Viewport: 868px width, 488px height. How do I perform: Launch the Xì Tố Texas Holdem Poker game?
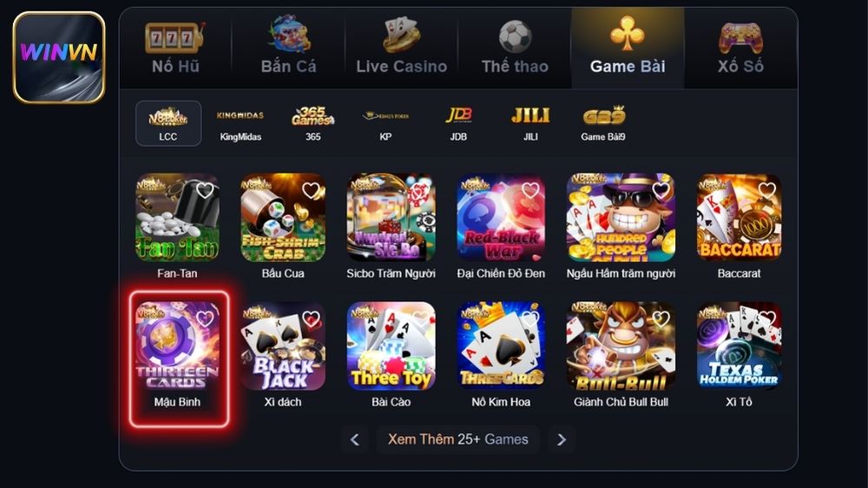coord(739,346)
